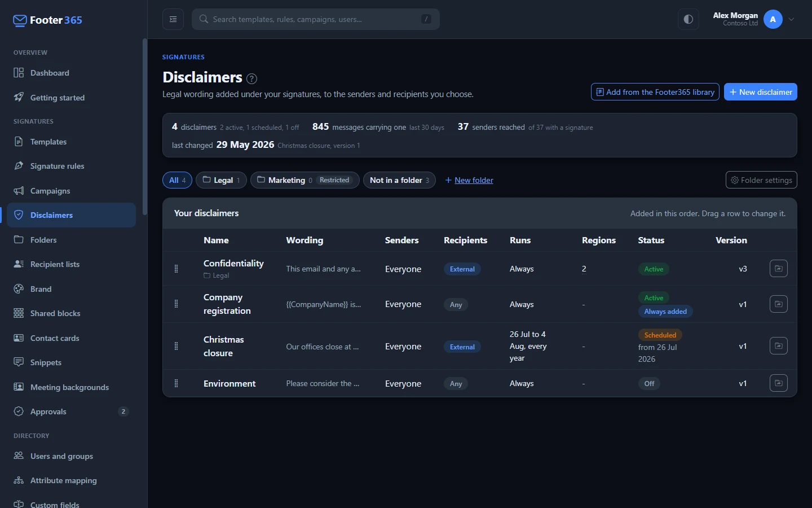The width and height of the screenshot is (812, 508).
Task: Click the move-to-folder icon on Christmas closure row
Action: point(779,346)
